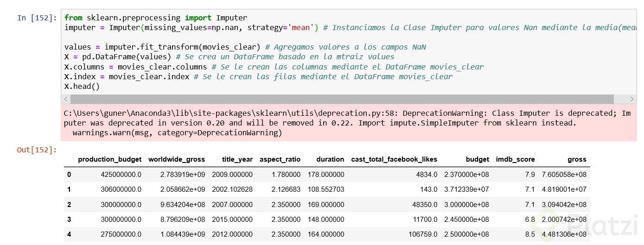644x245 pixels.
Task: Click the red DeprecationWarning output area
Action: tap(348, 123)
